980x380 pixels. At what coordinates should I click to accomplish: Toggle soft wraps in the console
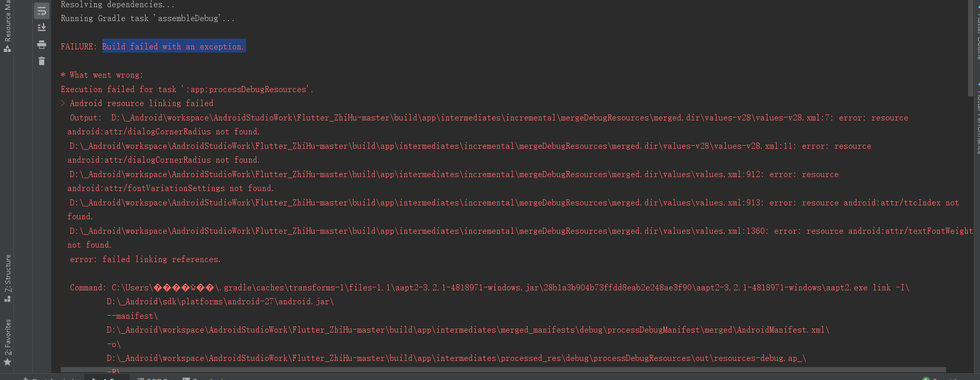pos(41,10)
